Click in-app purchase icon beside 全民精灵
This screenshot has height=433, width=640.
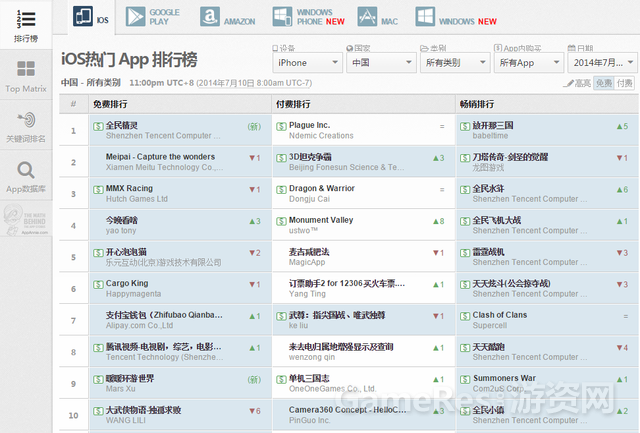(x=98, y=126)
